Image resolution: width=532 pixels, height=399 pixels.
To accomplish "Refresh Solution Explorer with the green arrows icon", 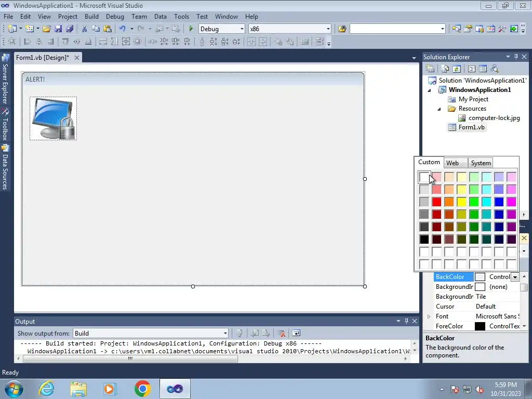I will click(457, 69).
